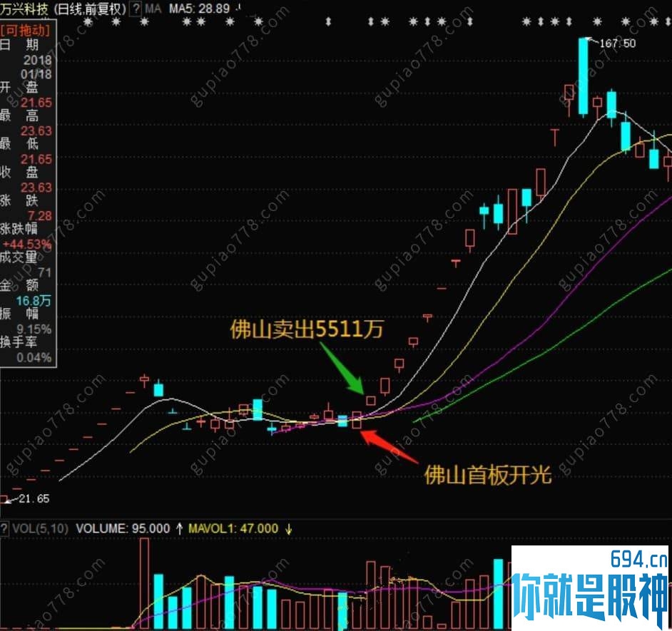Click the 成交量 value 71
The image size is (672, 631).
click(44, 272)
